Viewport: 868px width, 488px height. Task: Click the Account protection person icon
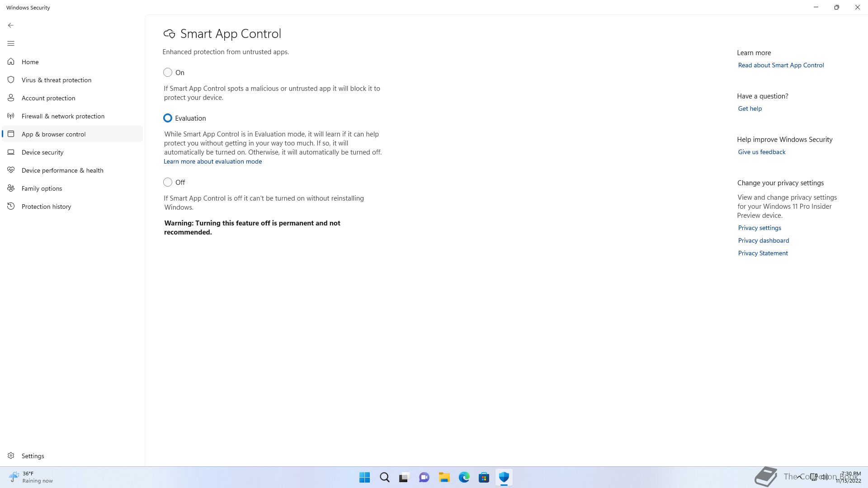pos(11,98)
